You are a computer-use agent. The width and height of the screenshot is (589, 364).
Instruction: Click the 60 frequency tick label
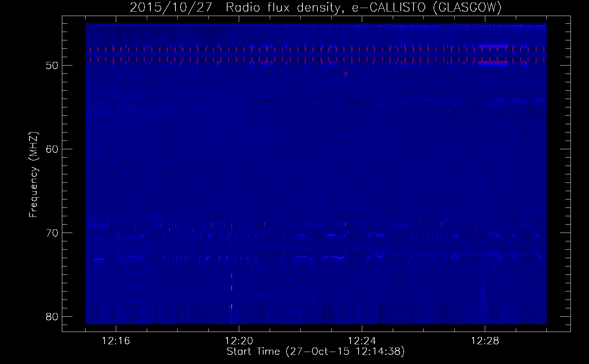(x=52, y=149)
